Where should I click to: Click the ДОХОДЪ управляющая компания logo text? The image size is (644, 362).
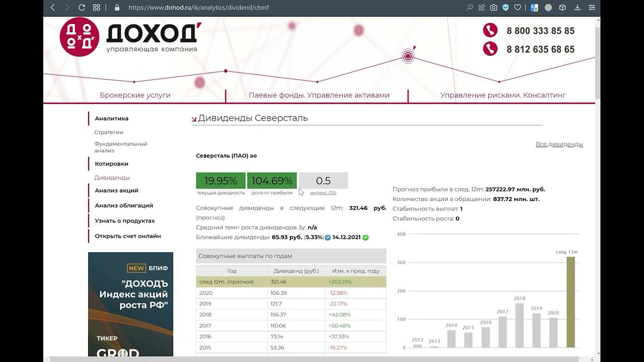pos(154,38)
